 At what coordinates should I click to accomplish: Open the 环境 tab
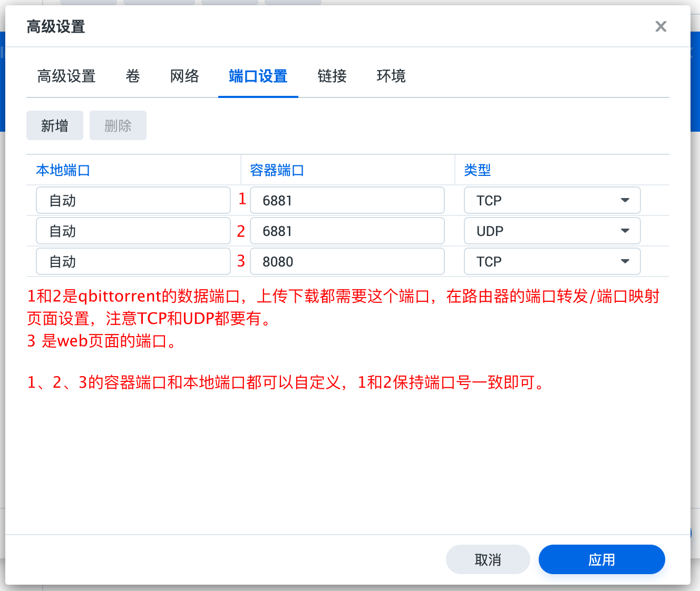(391, 76)
